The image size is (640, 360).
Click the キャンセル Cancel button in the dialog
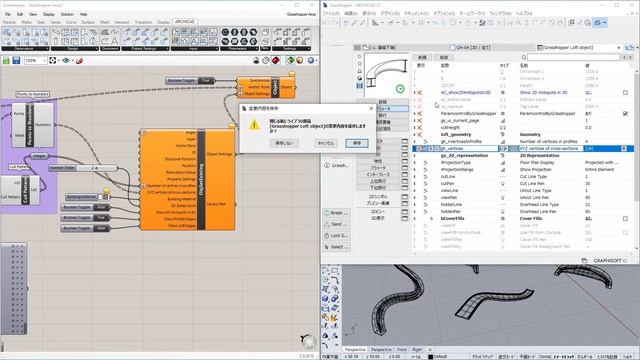pos(326,143)
